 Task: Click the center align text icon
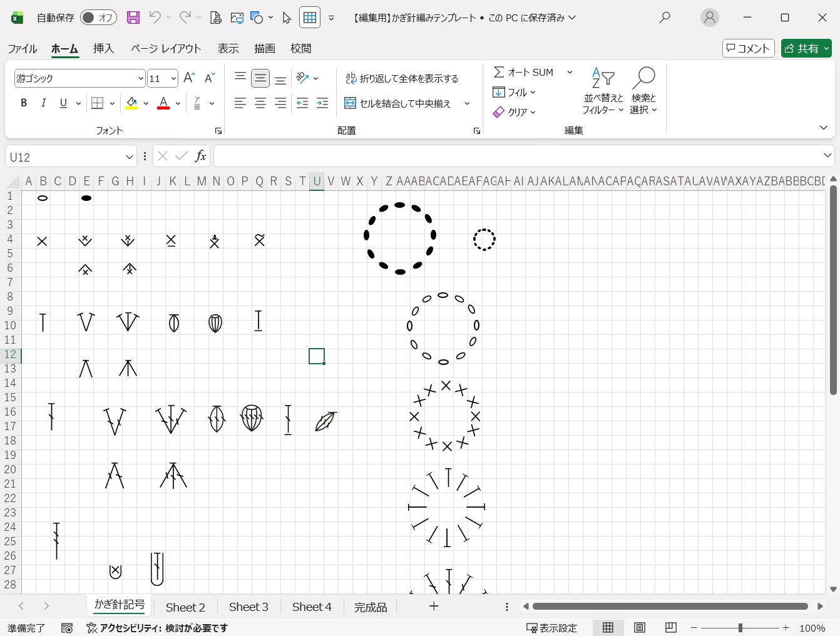260,103
